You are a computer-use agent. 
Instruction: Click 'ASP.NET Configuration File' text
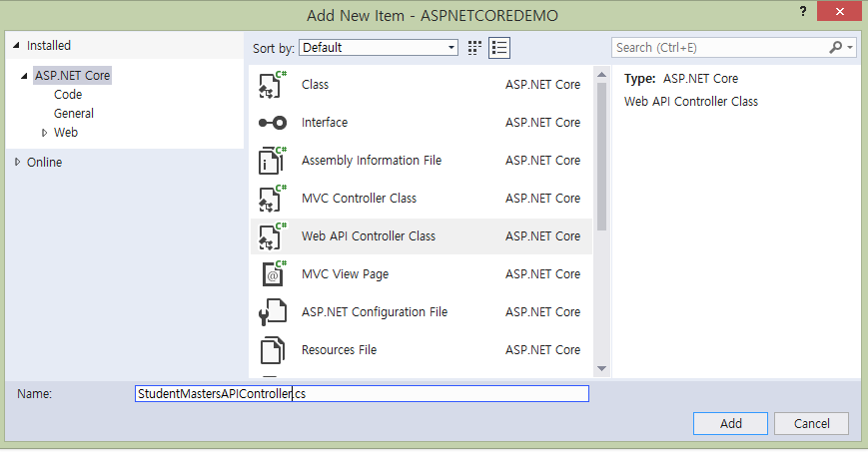coord(375,312)
